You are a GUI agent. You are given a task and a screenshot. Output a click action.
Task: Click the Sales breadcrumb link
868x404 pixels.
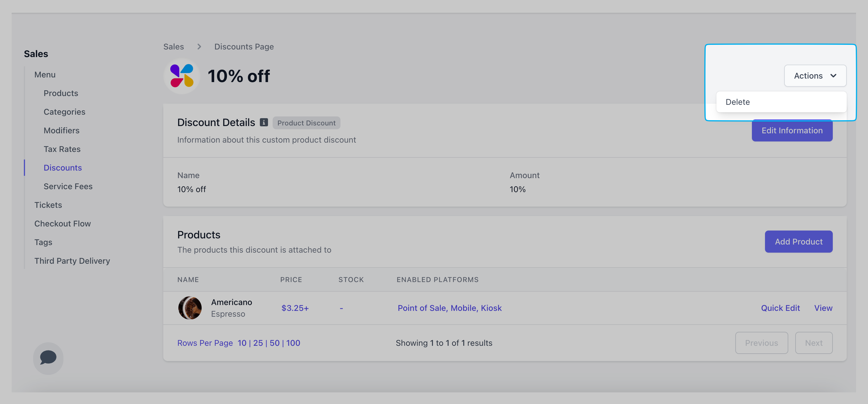pyautogui.click(x=173, y=47)
